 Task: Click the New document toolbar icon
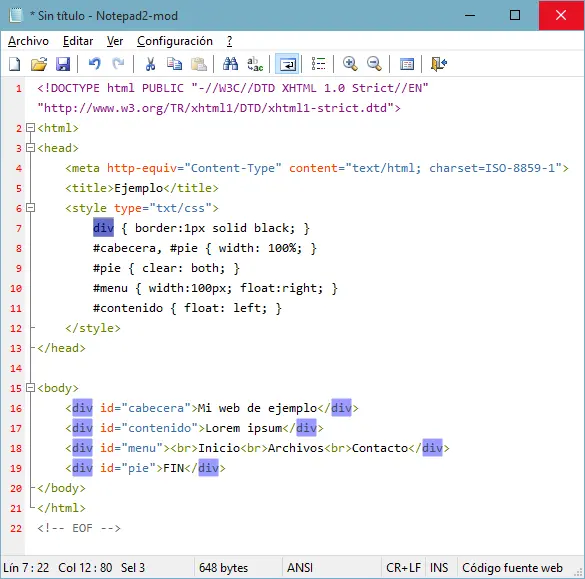[15, 64]
